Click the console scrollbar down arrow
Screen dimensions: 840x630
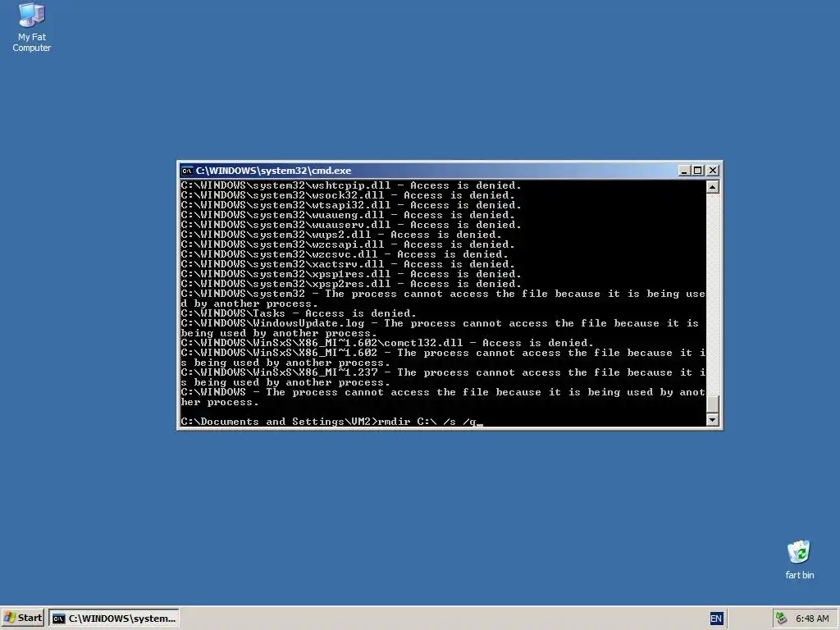coord(713,420)
